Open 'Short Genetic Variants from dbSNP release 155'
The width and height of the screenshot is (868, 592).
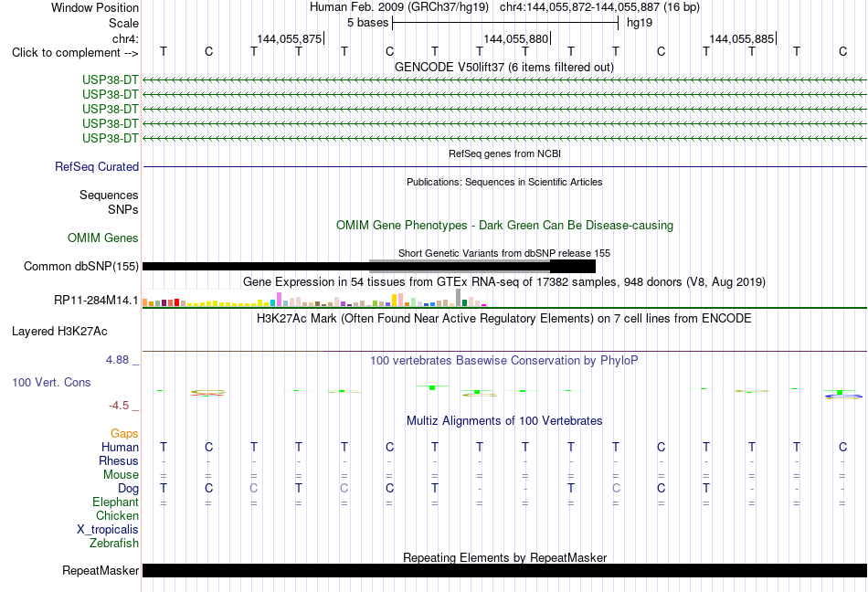[504, 253]
